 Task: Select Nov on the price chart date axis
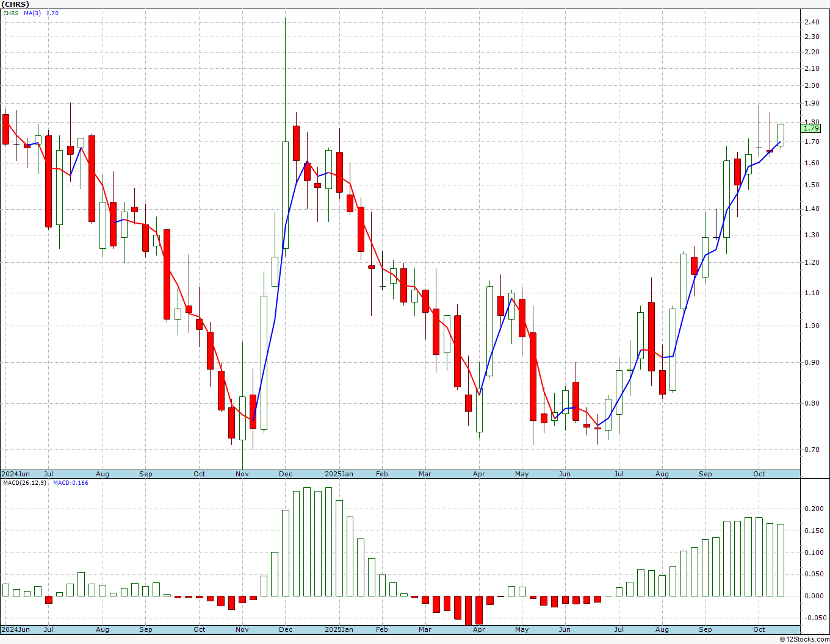tap(242, 474)
